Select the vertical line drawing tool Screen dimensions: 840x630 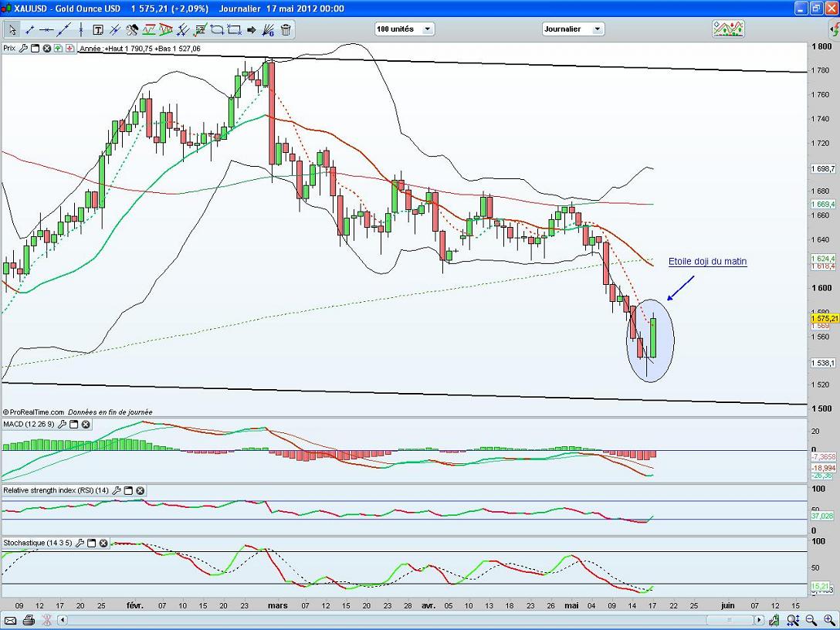point(81,30)
